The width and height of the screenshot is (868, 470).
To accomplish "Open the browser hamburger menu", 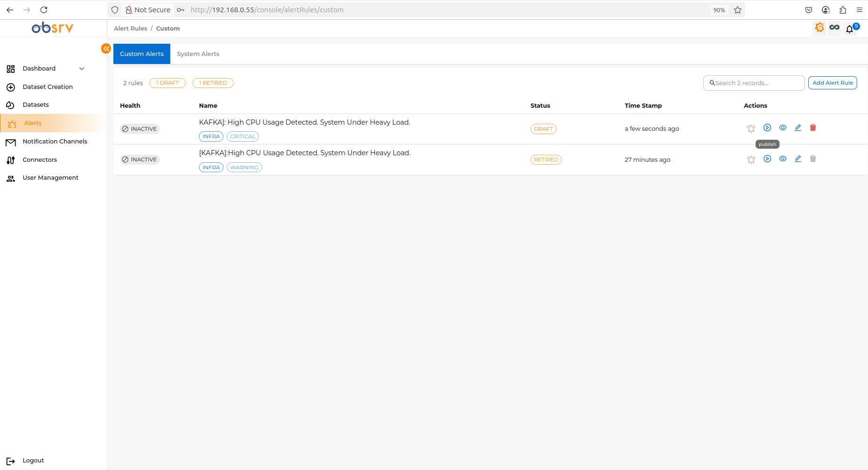I will pyautogui.click(x=859, y=10).
